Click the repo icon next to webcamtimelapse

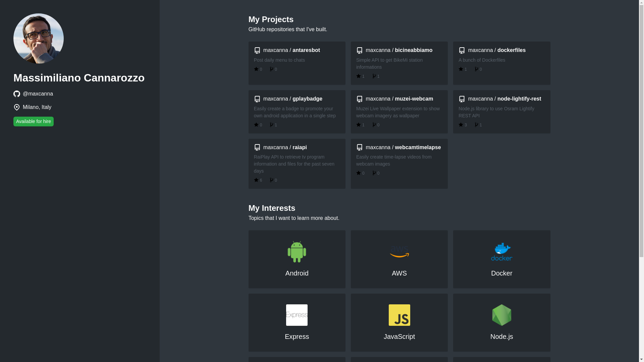(360, 147)
